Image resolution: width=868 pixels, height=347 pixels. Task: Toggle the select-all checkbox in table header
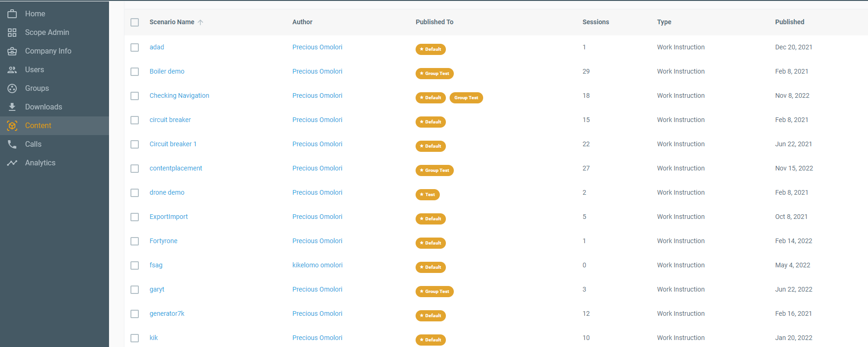tap(135, 22)
